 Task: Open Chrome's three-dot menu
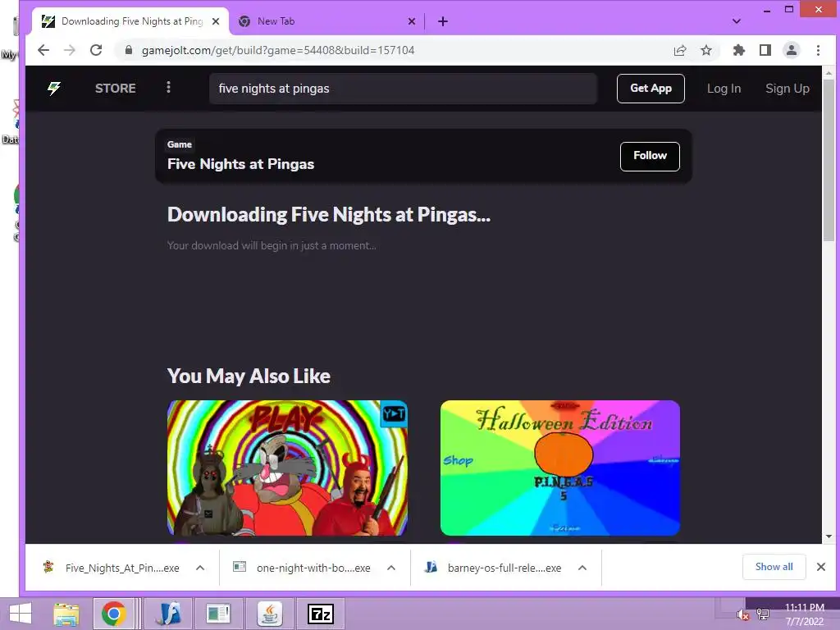click(818, 50)
